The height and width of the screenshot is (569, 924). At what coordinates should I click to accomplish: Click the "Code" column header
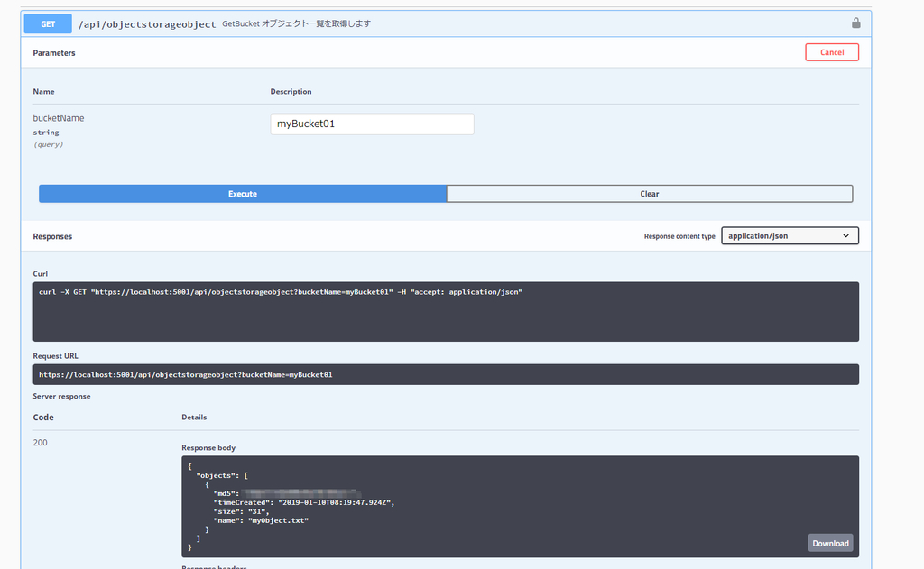(43, 417)
